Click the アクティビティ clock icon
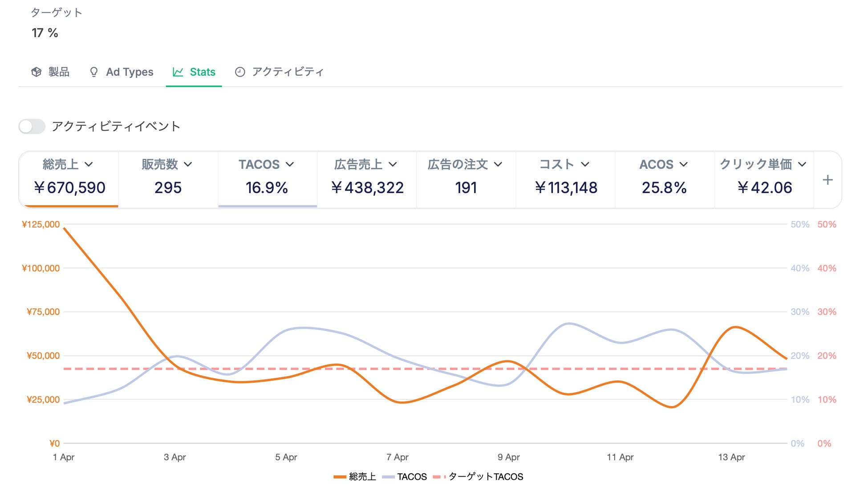The image size is (868, 486). click(240, 72)
